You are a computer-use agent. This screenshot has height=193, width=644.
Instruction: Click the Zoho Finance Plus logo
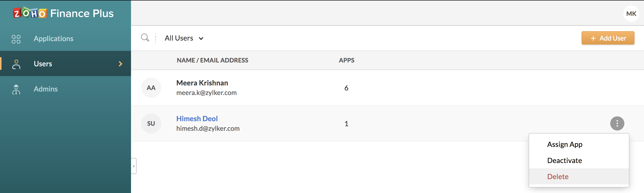pyautogui.click(x=63, y=13)
